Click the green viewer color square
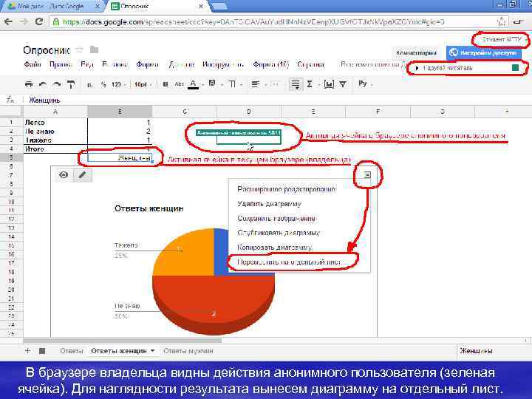The height and width of the screenshot is (399, 532). tap(515, 68)
